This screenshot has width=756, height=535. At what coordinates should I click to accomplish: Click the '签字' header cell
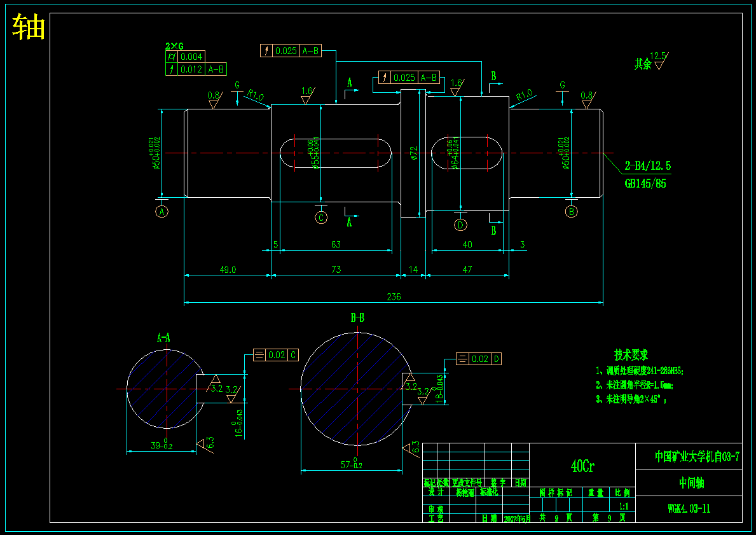click(x=498, y=482)
